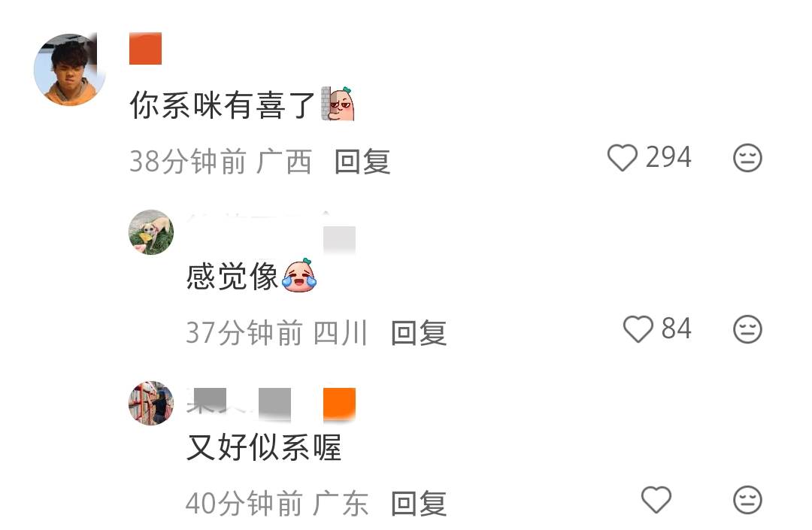Tap the orange badge beside top avatar
812x530 pixels.
(146, 49)
